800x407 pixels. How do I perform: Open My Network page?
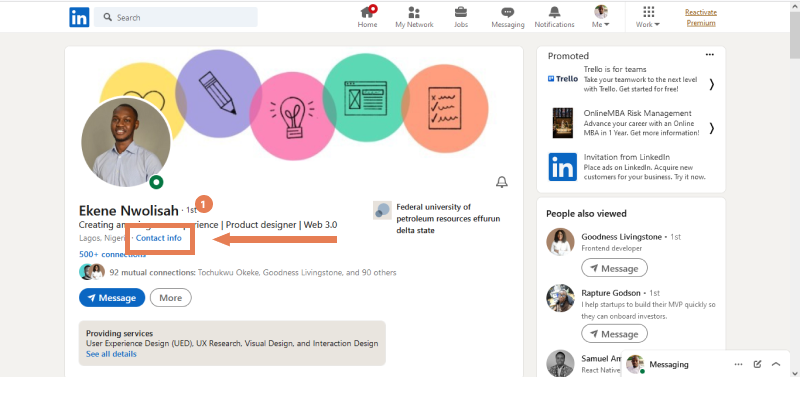coord(414,17)
